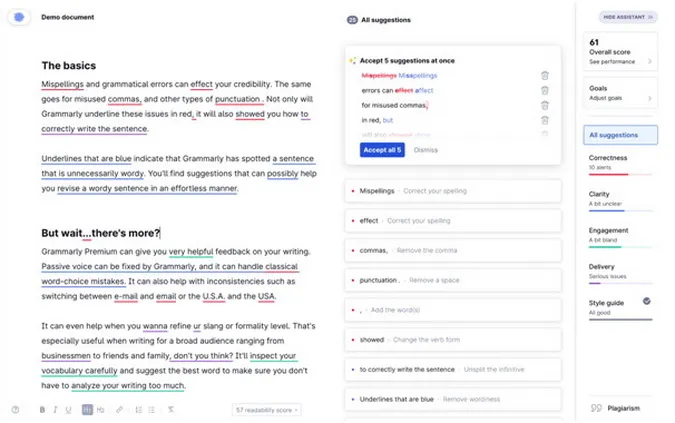Viewport: 675px width, 423px height.
Task: Click the underlined word 'showed' in document
Action: (x=250, y=114)
